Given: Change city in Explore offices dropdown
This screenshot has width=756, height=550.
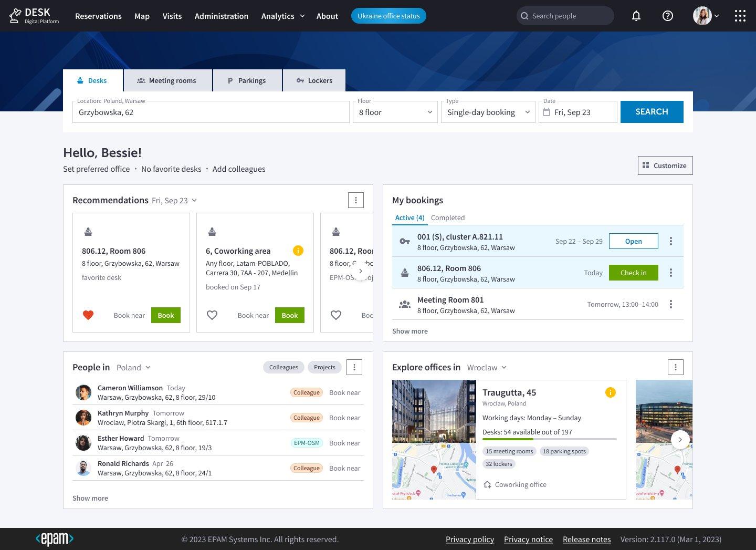Looking at the screenshot, I should 486,367.
